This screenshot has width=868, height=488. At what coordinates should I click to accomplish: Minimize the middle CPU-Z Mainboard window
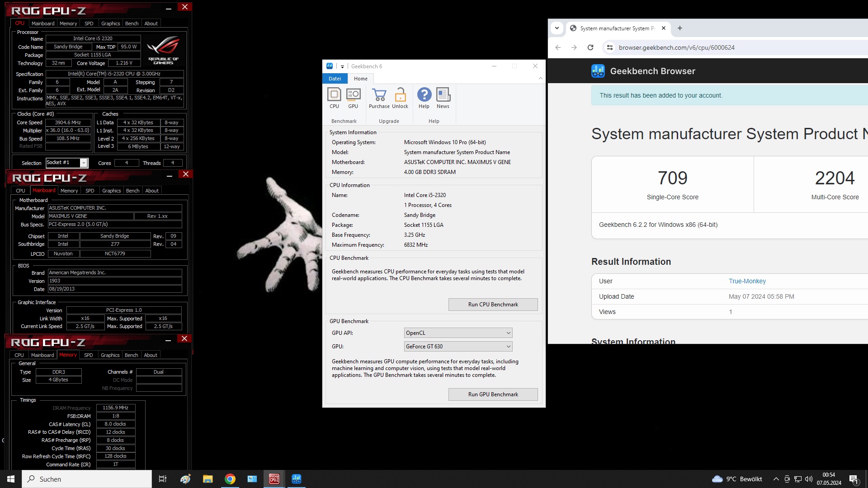[170, 176]
